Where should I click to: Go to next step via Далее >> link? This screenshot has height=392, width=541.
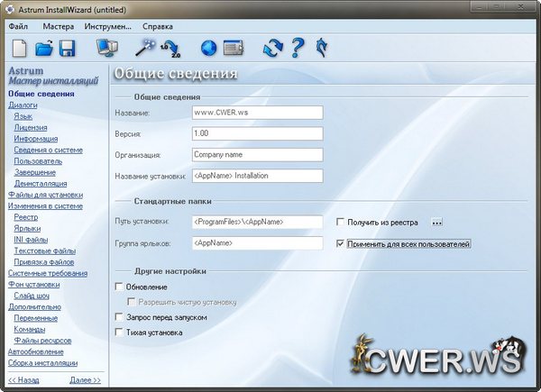coord(85,380)
